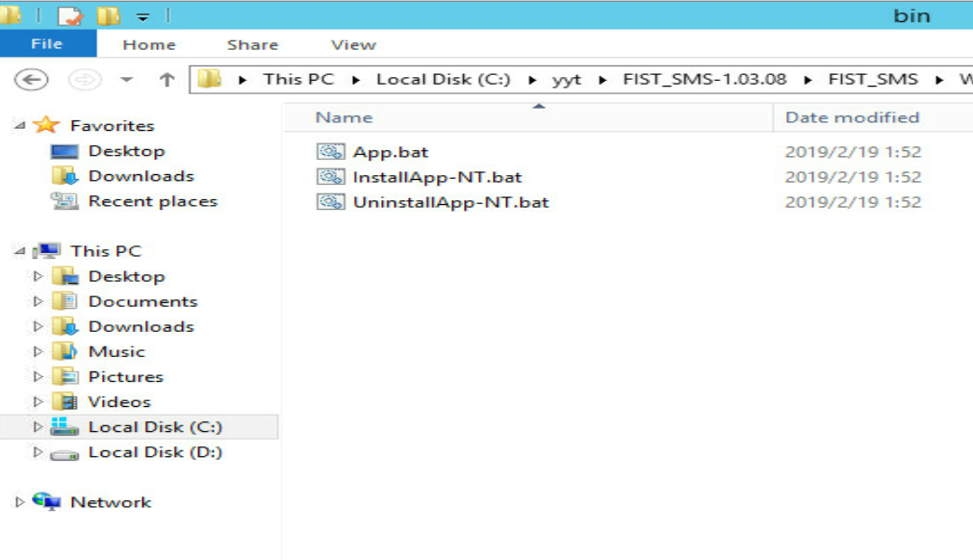The height and width of the screenshot is (560, 973).
Task: Click the This PC computer icon
Action: pos(47,250)
